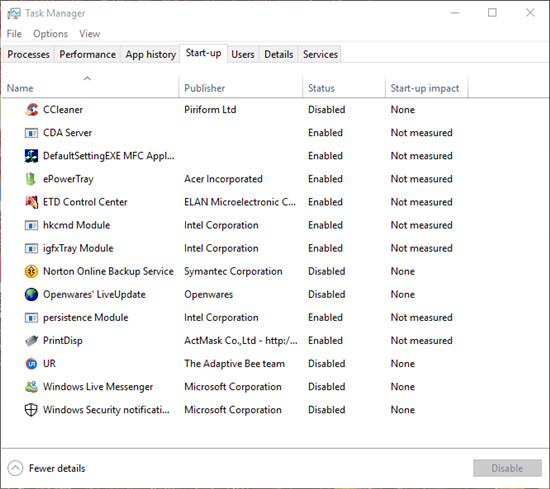The width and height of the screenshot is (550, 489).
Task: Select the hkcmd Module row
Action: 234,225
